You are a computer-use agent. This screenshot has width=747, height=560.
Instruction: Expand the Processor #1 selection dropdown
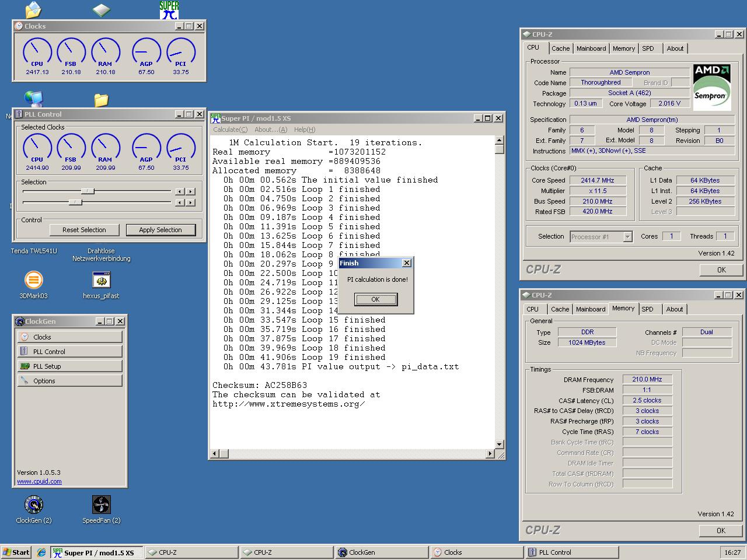pos(627,237)
